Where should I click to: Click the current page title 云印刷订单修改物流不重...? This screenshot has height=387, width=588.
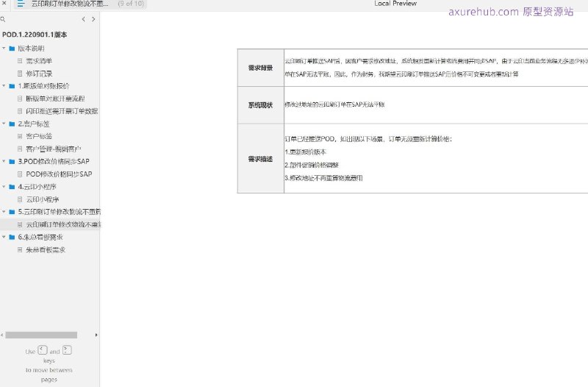(70, 4)
